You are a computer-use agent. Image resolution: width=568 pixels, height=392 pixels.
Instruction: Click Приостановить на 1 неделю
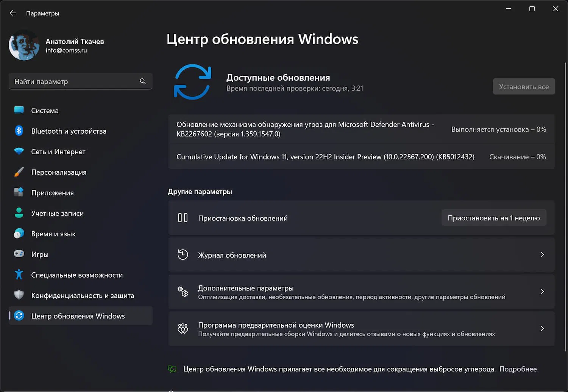494,218
